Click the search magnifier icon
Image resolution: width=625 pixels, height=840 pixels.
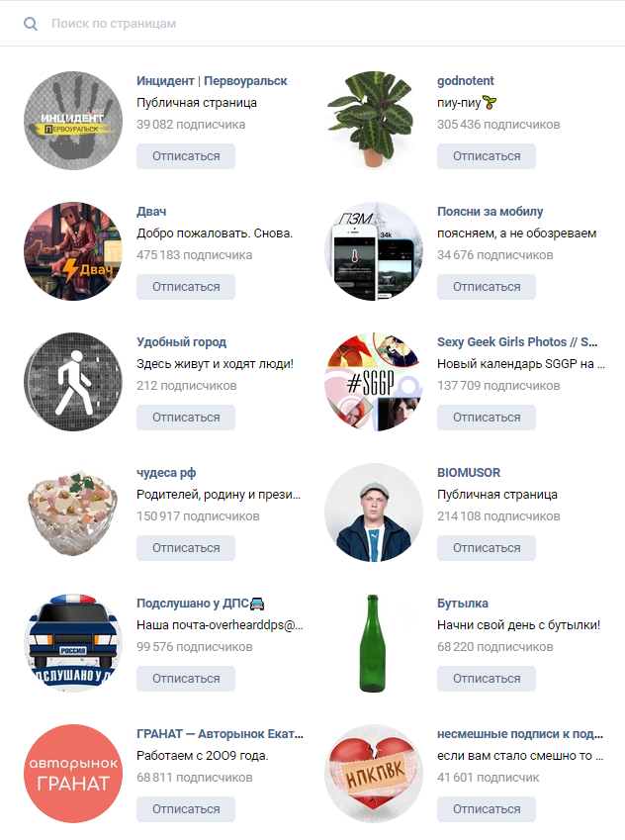point(31,24)
